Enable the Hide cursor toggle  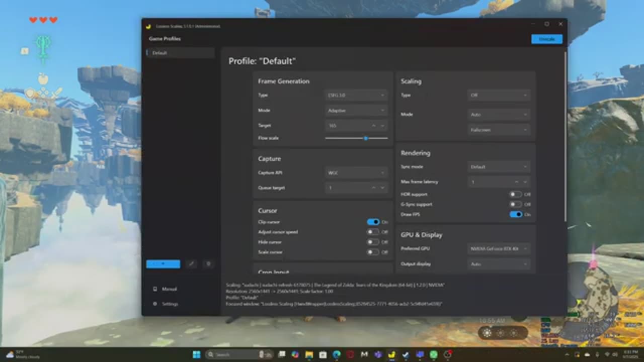point(373,242)
